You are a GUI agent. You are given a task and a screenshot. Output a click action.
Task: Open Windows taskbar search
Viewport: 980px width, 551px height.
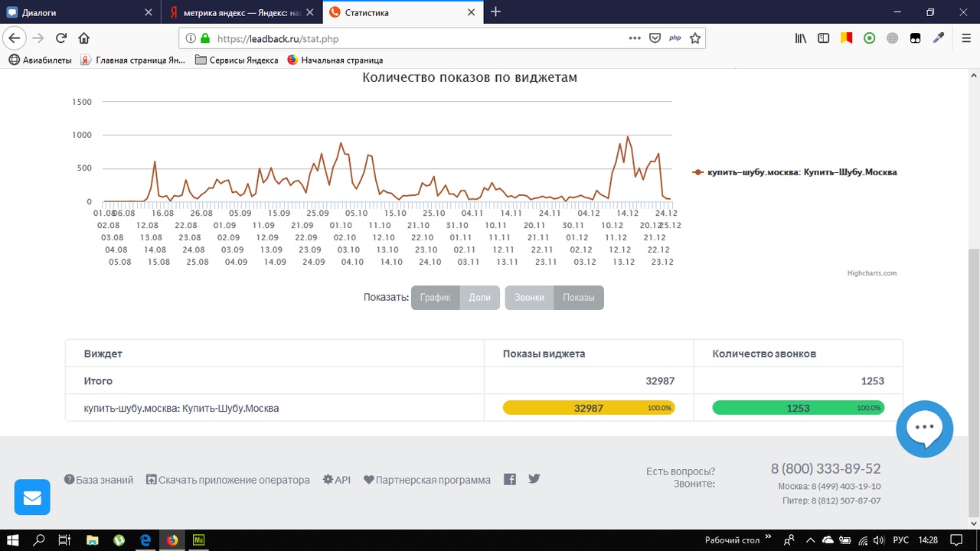coord(39,540)
